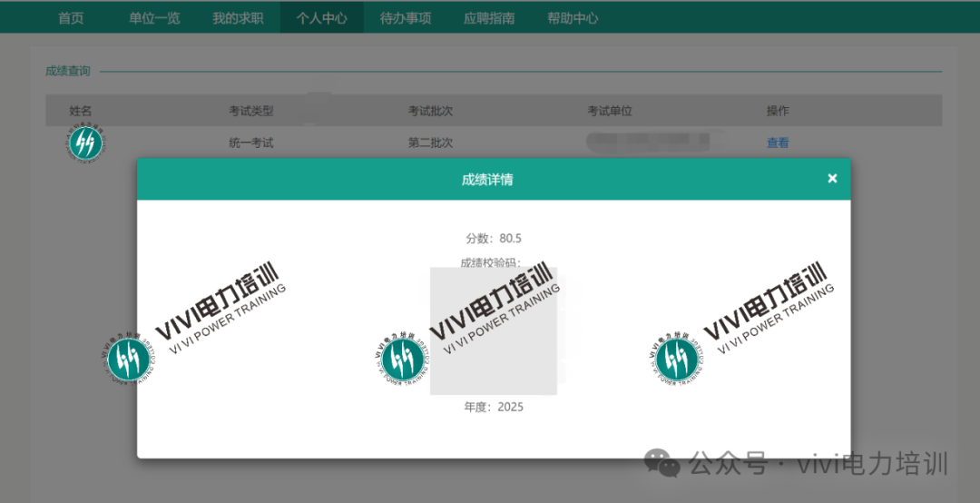Screen dimensions: 980x503
Task: Select the 个人中心 tab
Action: tap(321, 18)
